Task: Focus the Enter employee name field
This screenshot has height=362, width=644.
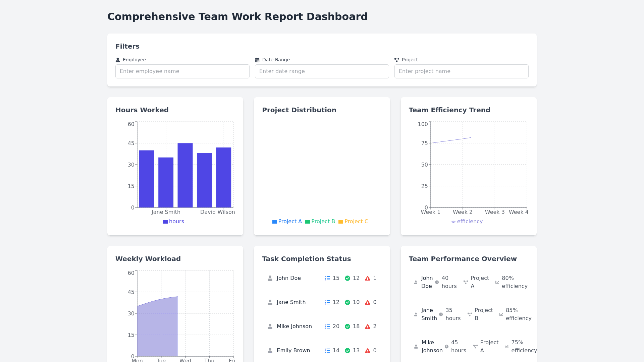Action: (182, 71)
